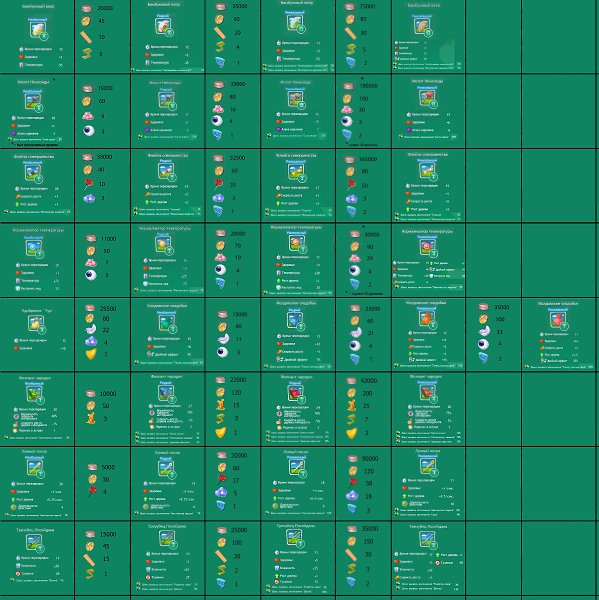This screenshot has height=600, width=599.
Task: Click the eyeball icon under the 11000 cost
Action: coord(91,275)
